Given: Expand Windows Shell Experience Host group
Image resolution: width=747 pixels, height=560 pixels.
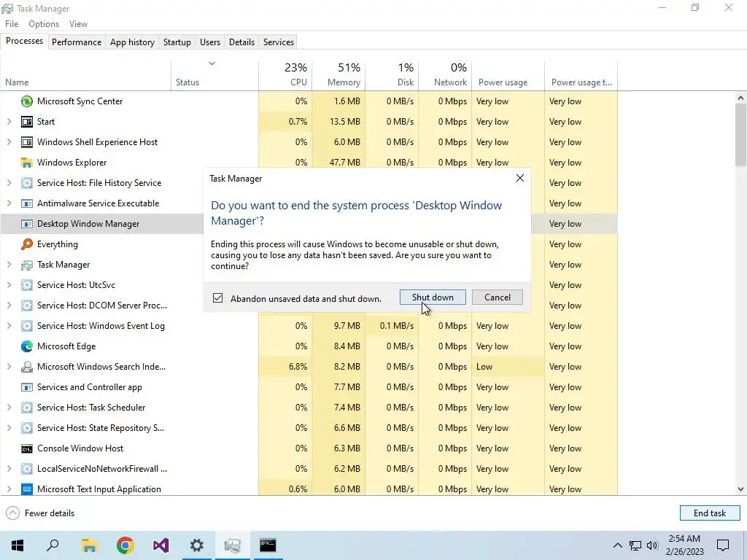Looking at the screenshot, I should [9, 142].
